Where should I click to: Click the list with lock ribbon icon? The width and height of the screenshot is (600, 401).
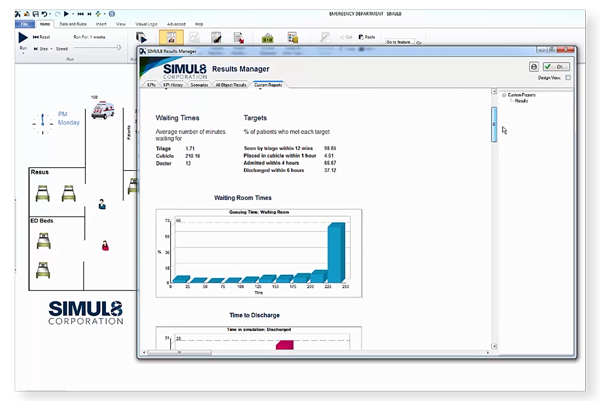[293, 38]
